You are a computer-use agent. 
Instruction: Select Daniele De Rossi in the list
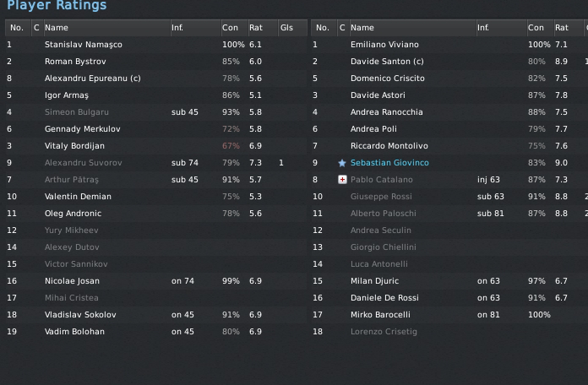pos(383,298)
